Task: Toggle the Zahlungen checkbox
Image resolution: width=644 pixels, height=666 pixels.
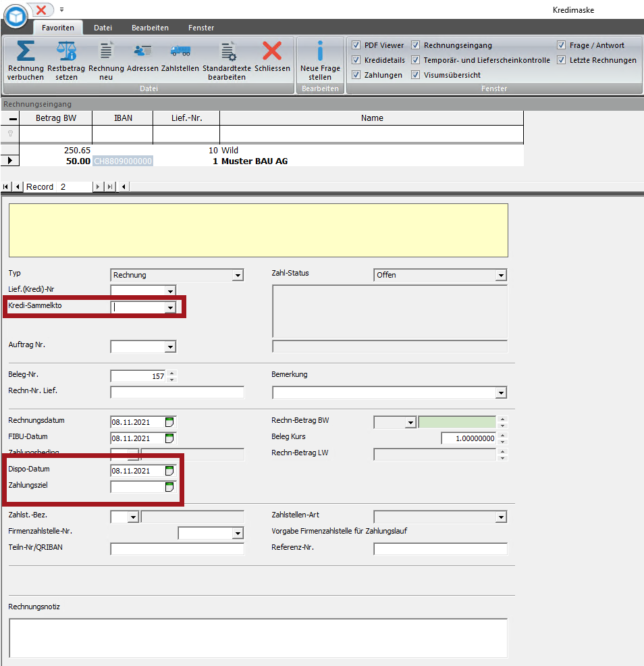Action: 356,74
